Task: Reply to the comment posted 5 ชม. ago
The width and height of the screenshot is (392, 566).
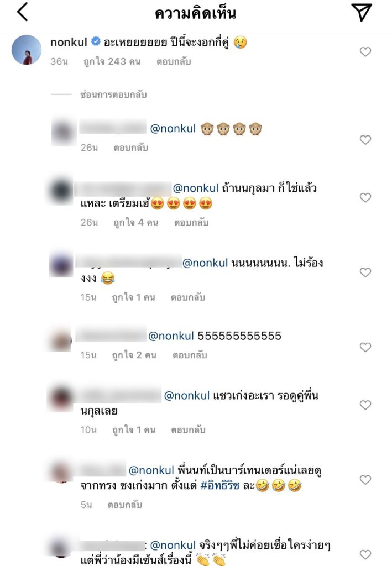Action: (124, 505)
